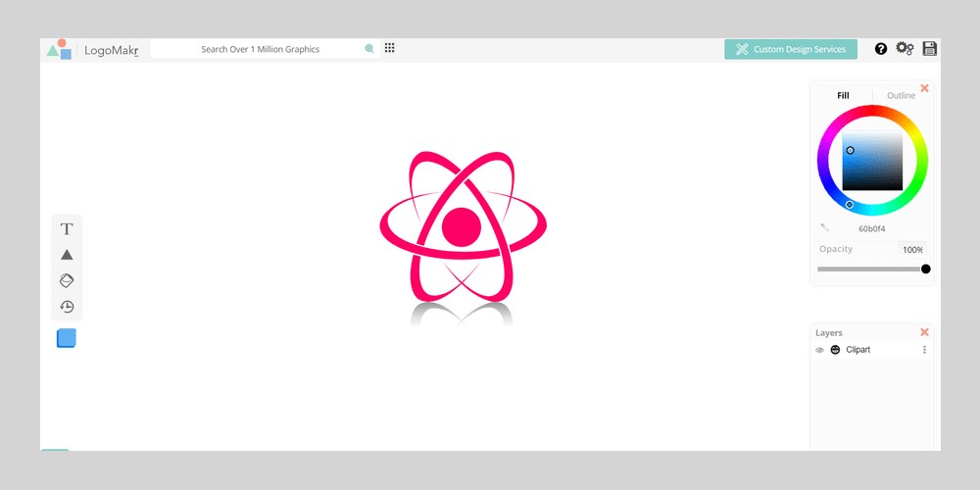
Task: Open the graphics grid category icon
Action: pos(389,48)
